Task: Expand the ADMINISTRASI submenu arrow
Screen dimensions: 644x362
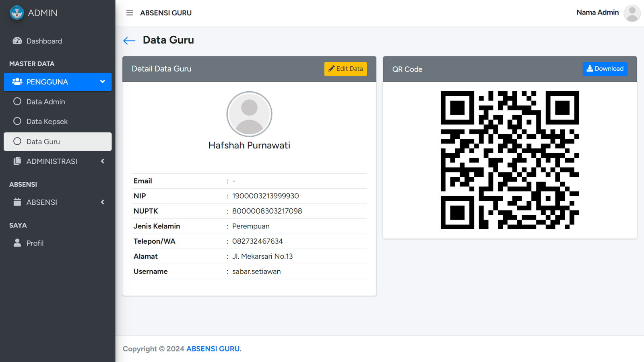Action: pos(103,161)
